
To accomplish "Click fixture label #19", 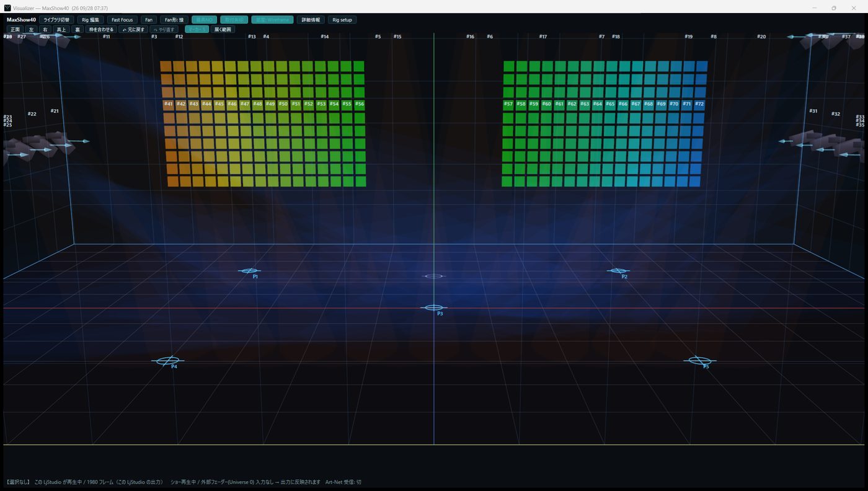I will pos(689,37).
